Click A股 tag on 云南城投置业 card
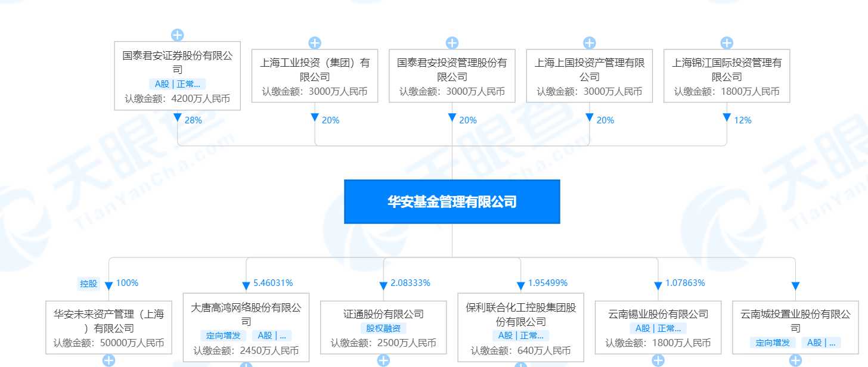The height and width of the screenshot is (367, 868). (821, 343)
